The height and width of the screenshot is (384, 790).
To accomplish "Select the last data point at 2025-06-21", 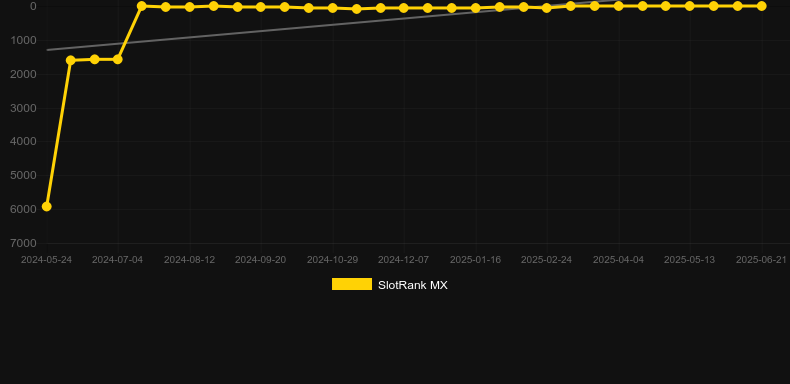I will point(761,6).
